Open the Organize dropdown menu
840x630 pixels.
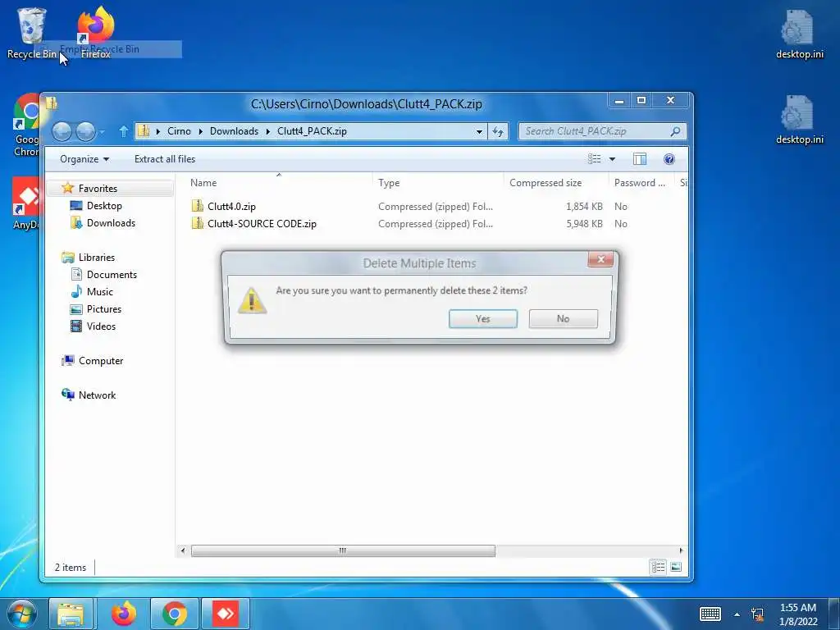(84, 159)
